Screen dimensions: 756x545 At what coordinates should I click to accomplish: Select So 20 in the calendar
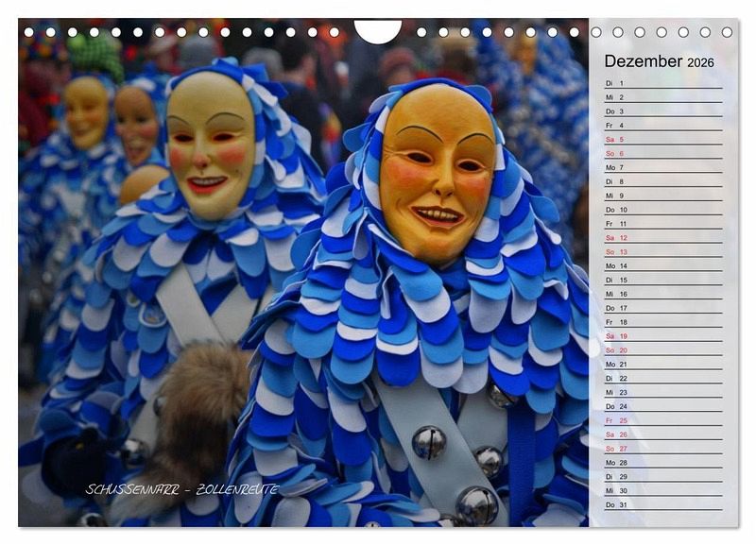click(x=661, y=350)
